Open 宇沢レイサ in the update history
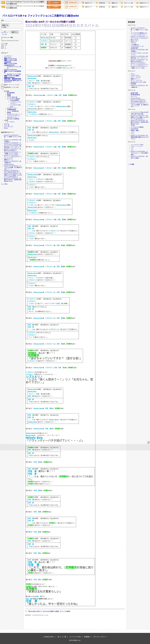The height and width of the screenshot is (644, 150). pos(134,41)
